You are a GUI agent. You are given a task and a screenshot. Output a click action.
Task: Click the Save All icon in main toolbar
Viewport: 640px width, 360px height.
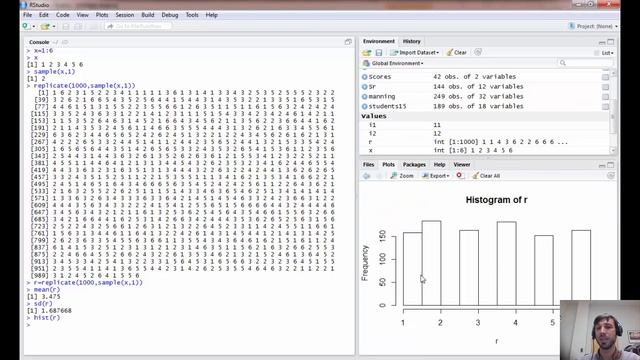78,26
